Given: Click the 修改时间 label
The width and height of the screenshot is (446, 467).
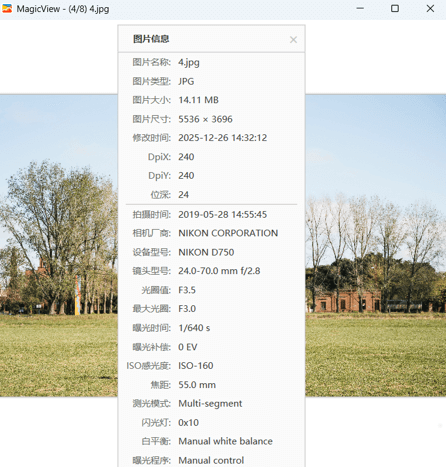Looking at the screenshot, I should point(152,138).
